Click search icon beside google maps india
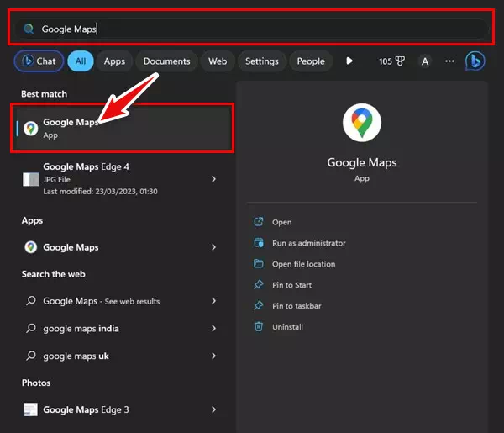The width and height of the screenshot is (504, 433). tap(31, 329)
